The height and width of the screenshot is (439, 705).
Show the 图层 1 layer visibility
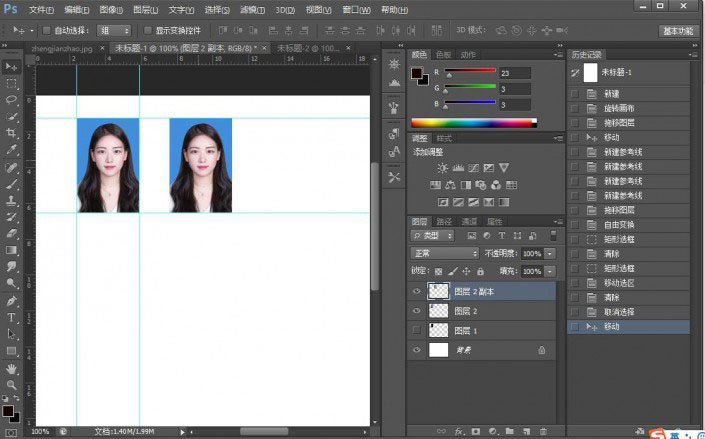coord(416,331)
